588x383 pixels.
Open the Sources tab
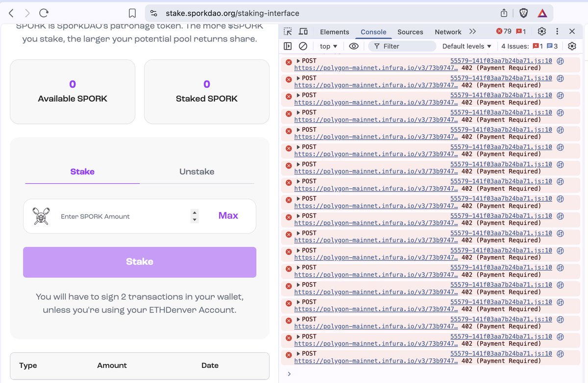[410, 32]
